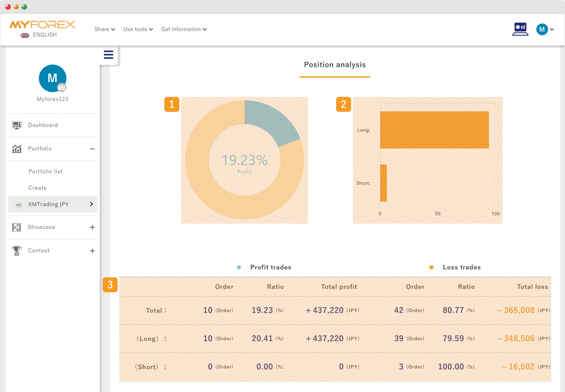565x392 pixels.
Task: Click the Dashboard monitor icon in sidebar
Action: (17, 125)
